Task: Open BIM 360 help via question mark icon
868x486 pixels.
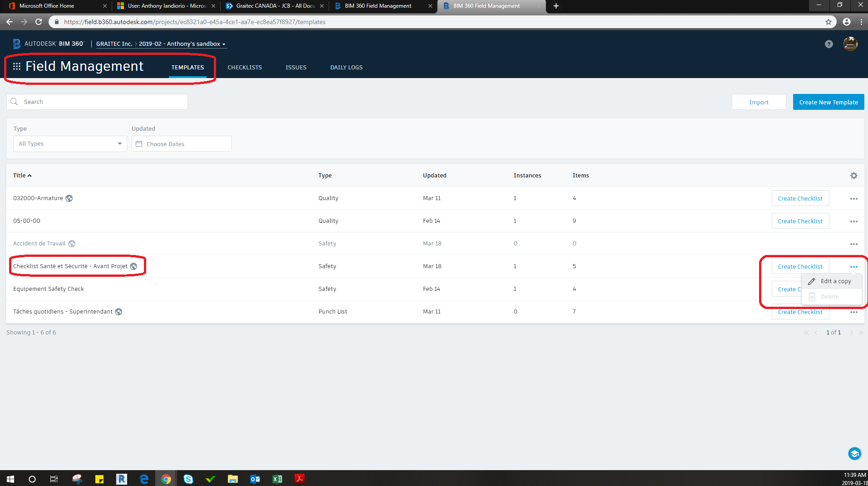Action: point(829,44)
